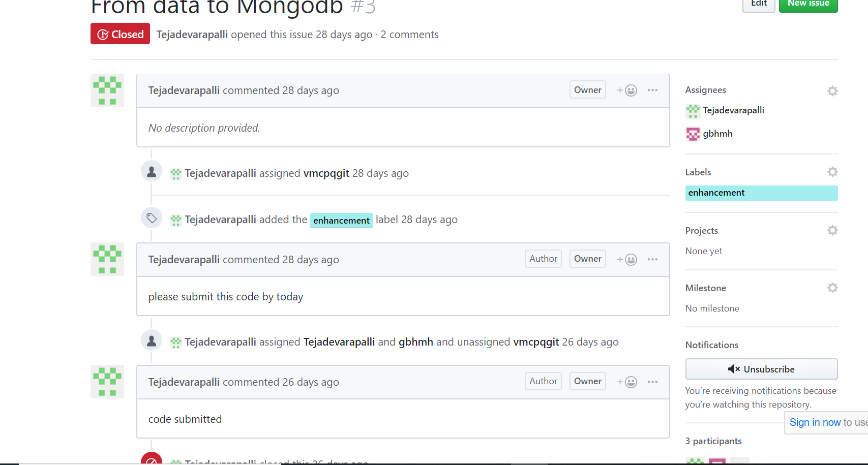Open options menu of 'please submit' comment

652,260
